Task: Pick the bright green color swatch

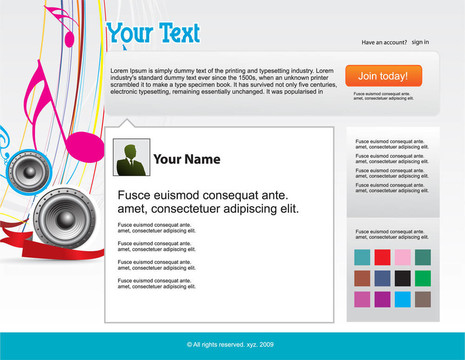Action: tap(423, 278)
